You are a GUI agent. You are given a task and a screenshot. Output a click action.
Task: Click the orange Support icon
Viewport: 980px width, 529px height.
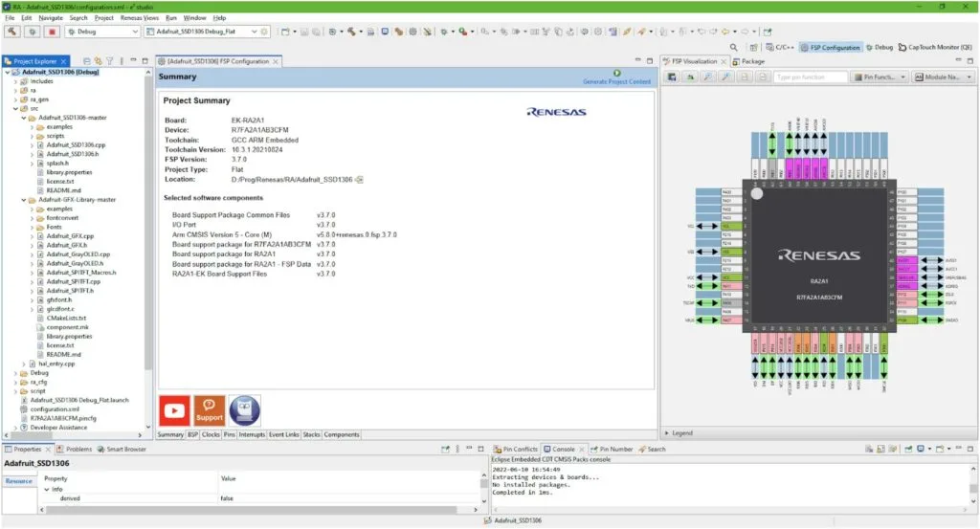tap(209, 410)
